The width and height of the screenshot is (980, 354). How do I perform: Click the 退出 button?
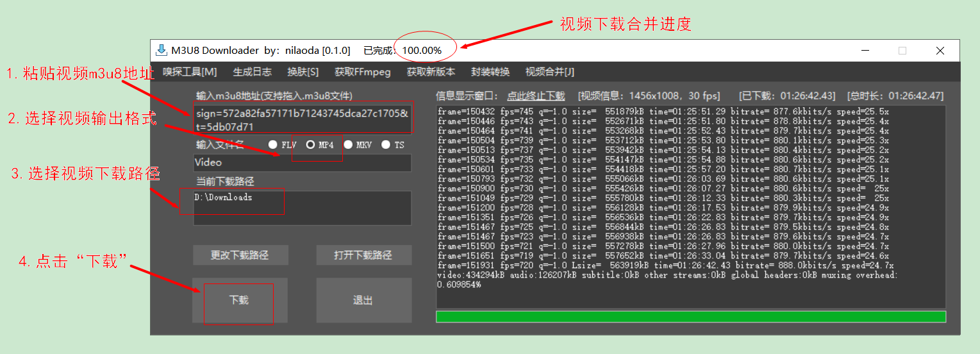point(363,300)
